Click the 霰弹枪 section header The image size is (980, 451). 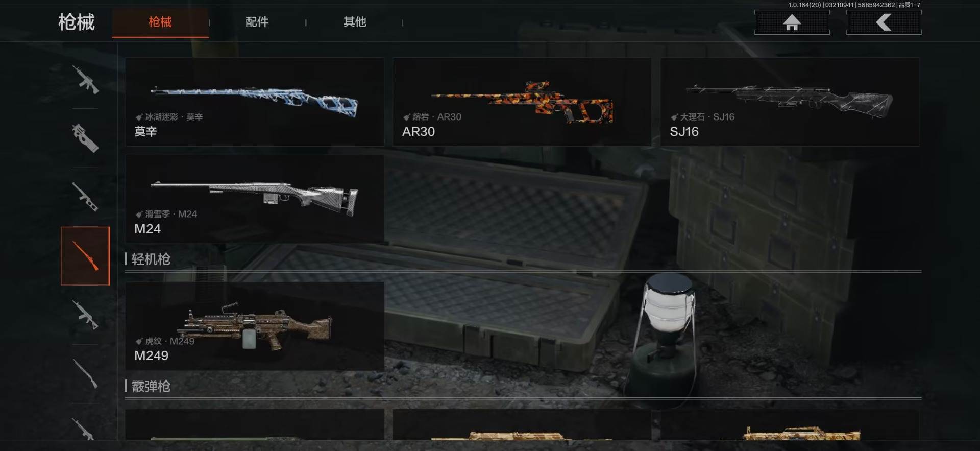151,386
